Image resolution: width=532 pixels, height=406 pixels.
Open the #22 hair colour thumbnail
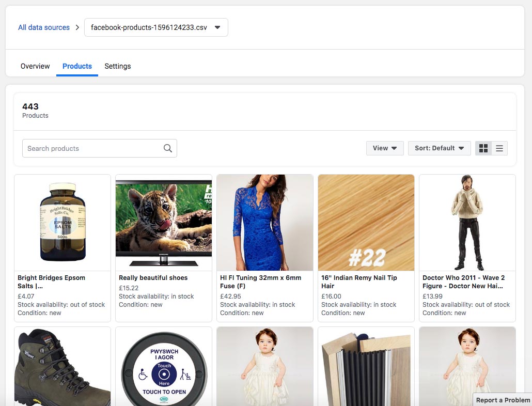pyautogui.click(x=366, y=223)
